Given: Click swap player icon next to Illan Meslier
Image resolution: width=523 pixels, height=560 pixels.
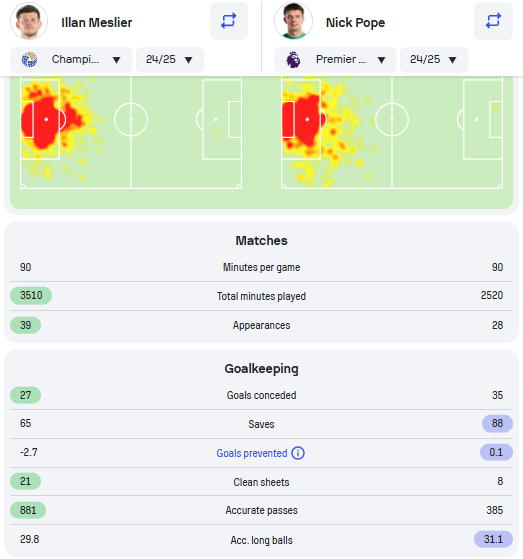Looking at the screenshot, I should pos(229,21).
